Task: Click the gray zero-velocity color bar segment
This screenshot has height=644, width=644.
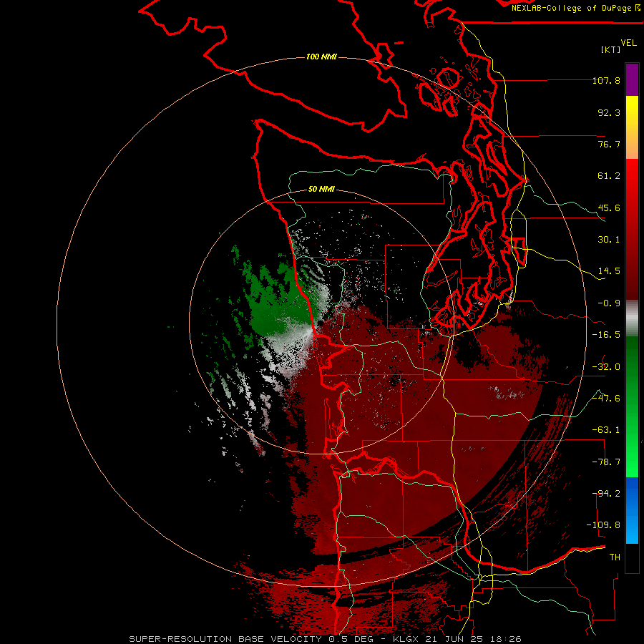Action: pyautogui.click(x=632, y=318)
